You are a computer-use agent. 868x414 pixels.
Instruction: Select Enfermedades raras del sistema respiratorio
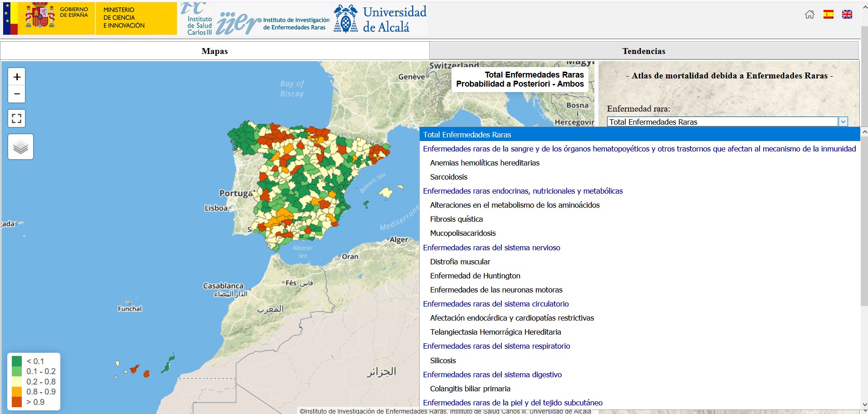click(x=640, y=346)
